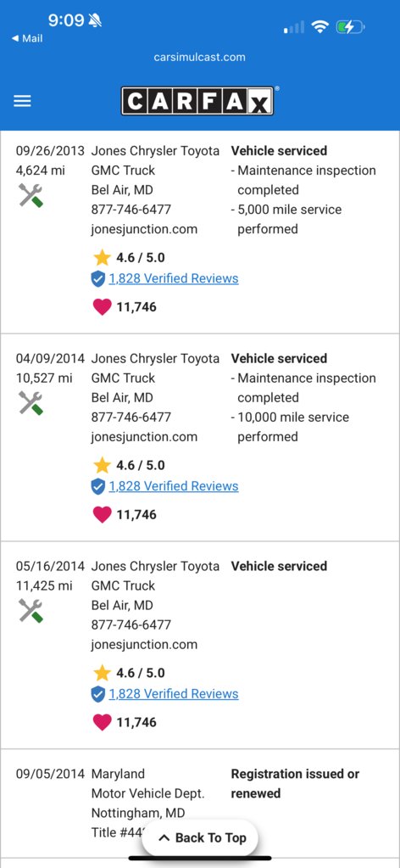Tap the CARFAX logo

pos(197,100)
